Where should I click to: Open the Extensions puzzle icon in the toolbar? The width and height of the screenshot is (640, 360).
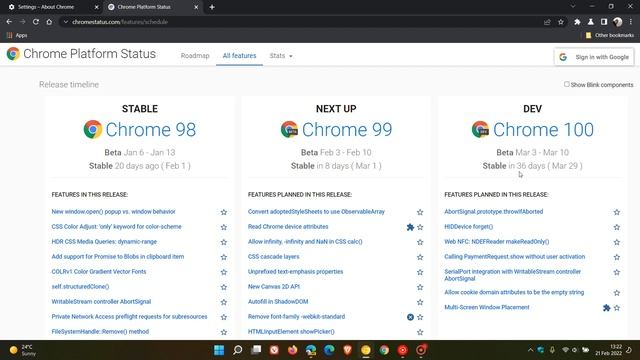tap(577, 22)
